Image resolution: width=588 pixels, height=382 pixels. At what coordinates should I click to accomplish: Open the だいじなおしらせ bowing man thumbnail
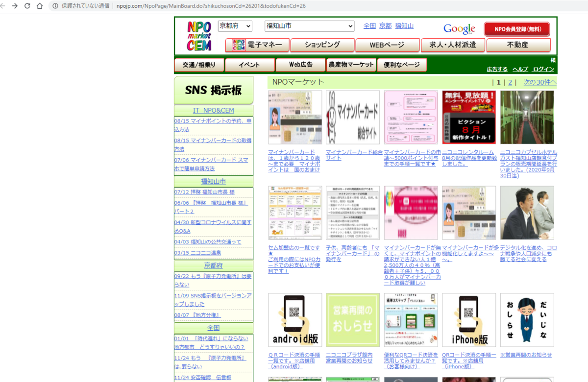pyautogui.click(x=527, y=320)
